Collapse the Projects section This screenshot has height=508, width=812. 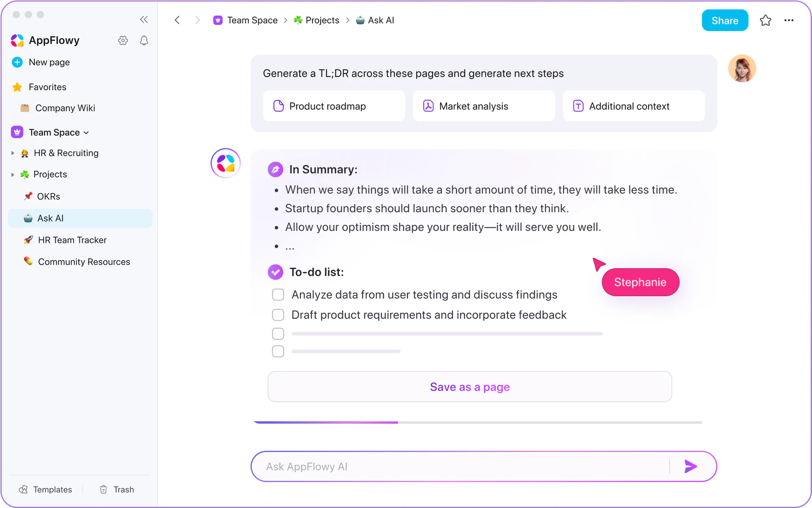pyautogui.click(x=12, y=174)
